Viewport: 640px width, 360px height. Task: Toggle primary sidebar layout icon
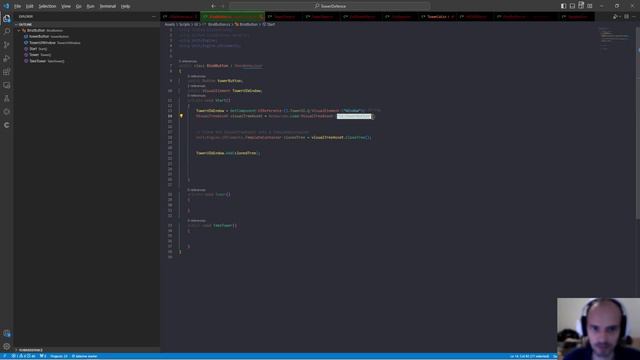coord(563,6)
